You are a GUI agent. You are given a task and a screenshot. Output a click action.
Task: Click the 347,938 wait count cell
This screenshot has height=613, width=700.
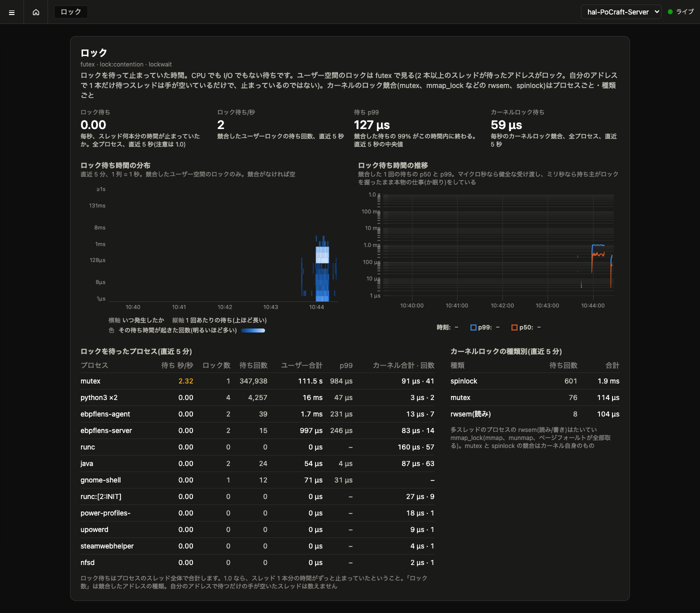(253, 381)
